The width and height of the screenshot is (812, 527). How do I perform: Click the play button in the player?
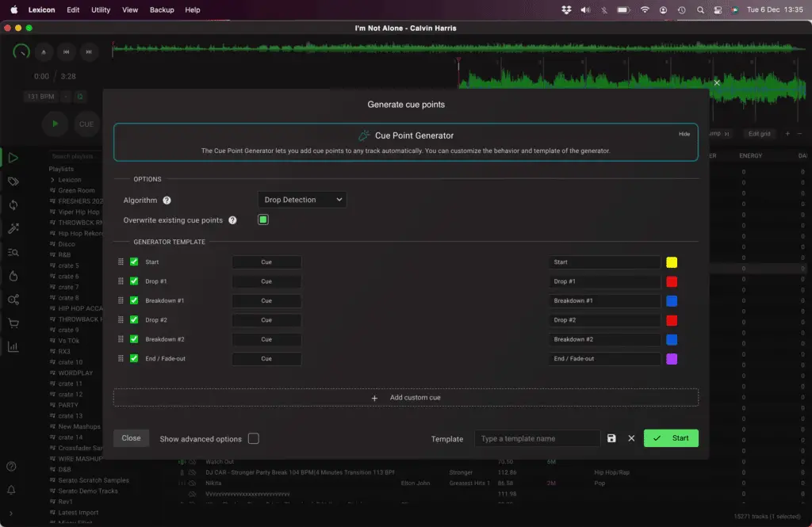(x=55, y=124)
